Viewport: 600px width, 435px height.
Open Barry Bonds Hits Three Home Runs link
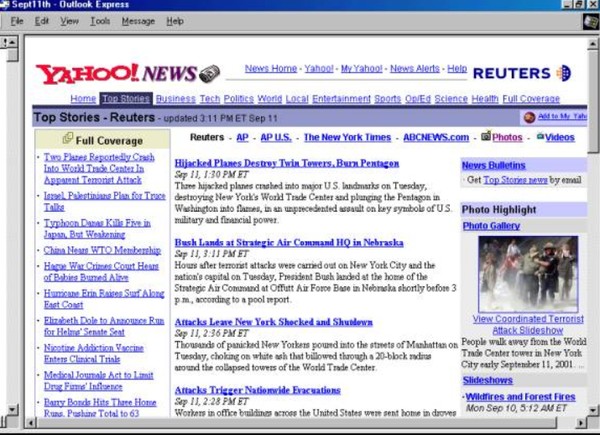pyautogui.click(x=100, y=408)
